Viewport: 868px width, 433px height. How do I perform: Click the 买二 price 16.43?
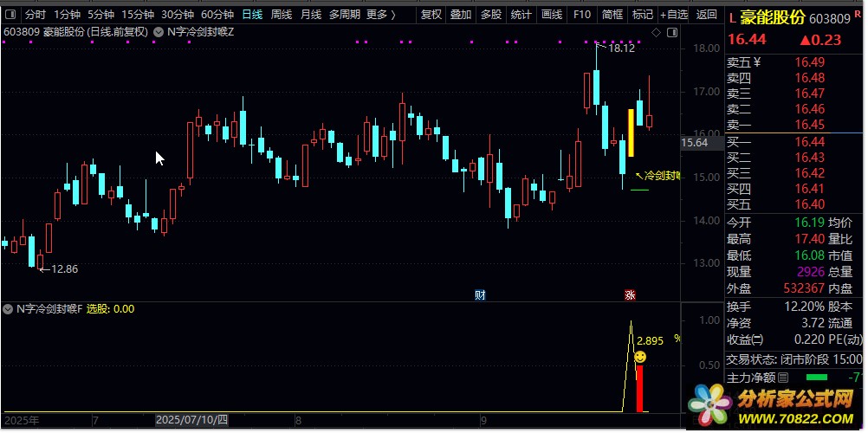point(810,158)
